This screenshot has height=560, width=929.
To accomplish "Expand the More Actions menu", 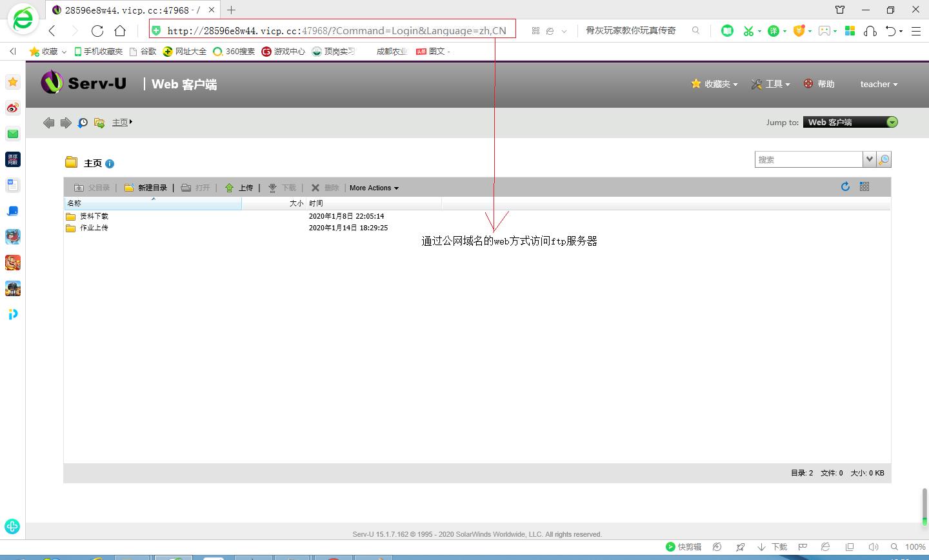I will [x=374, y=188].
